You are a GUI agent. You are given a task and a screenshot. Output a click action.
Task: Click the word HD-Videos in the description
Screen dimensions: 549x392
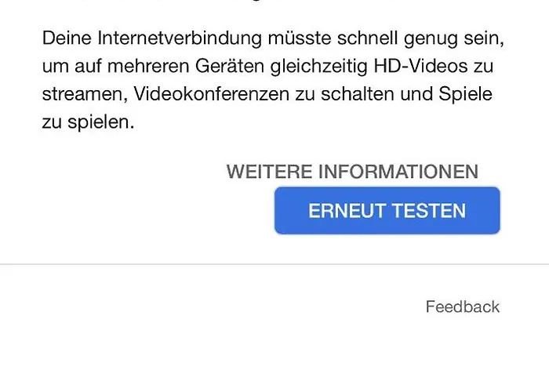tap(420, 66)
